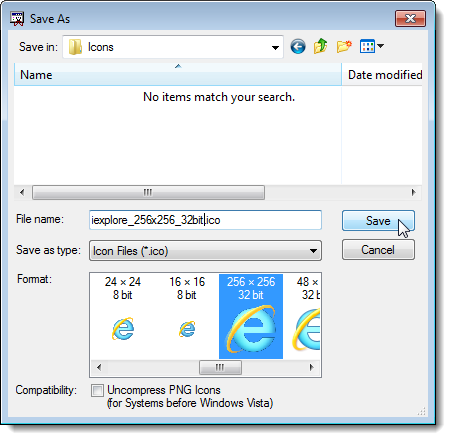The width and height of the screenshot is (451, 440).
Task: Select the 256 × 256 32 bit format
Action: [251, 316]
